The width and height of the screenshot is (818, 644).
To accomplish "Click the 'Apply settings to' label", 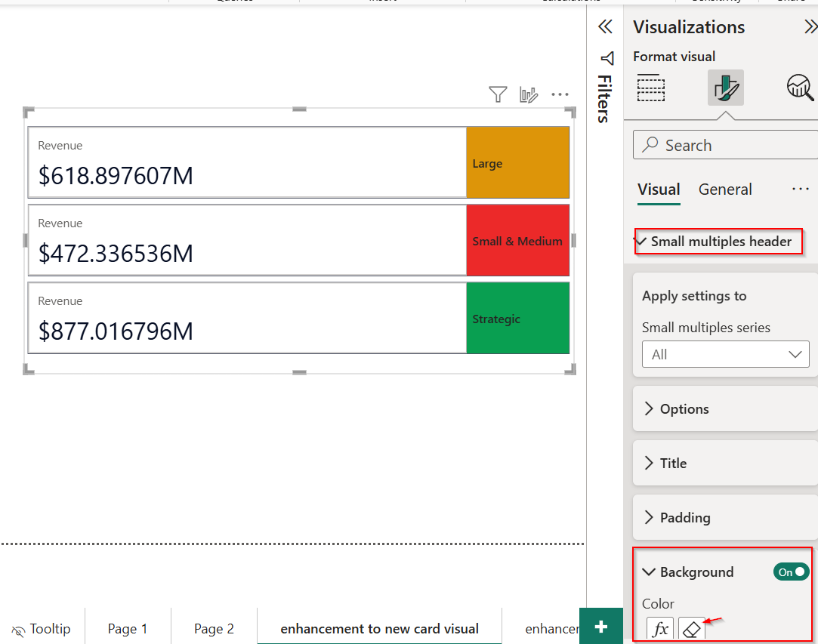I will pos(694,296).
